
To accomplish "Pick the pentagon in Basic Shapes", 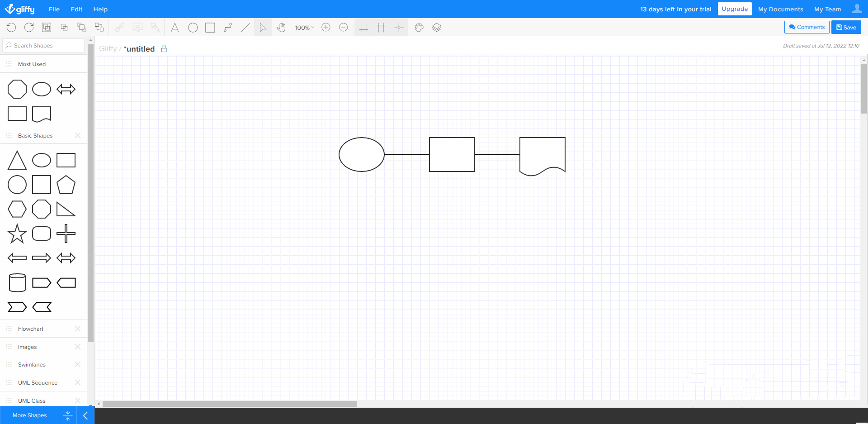I will coord(66,185).
